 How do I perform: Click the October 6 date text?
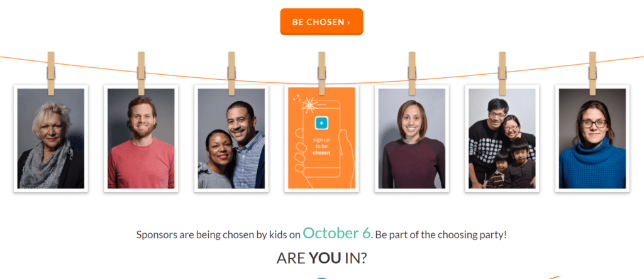pos(336,233)
